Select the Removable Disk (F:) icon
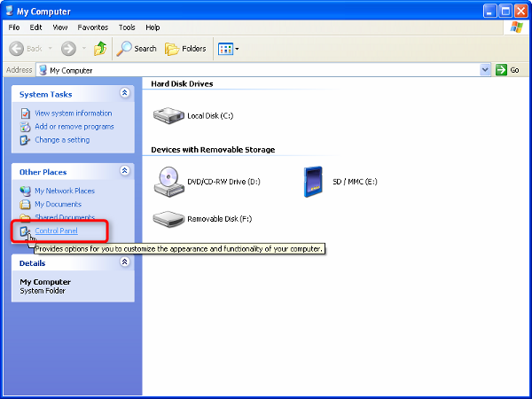Screen dimensions: 532x399 point(168,219)
